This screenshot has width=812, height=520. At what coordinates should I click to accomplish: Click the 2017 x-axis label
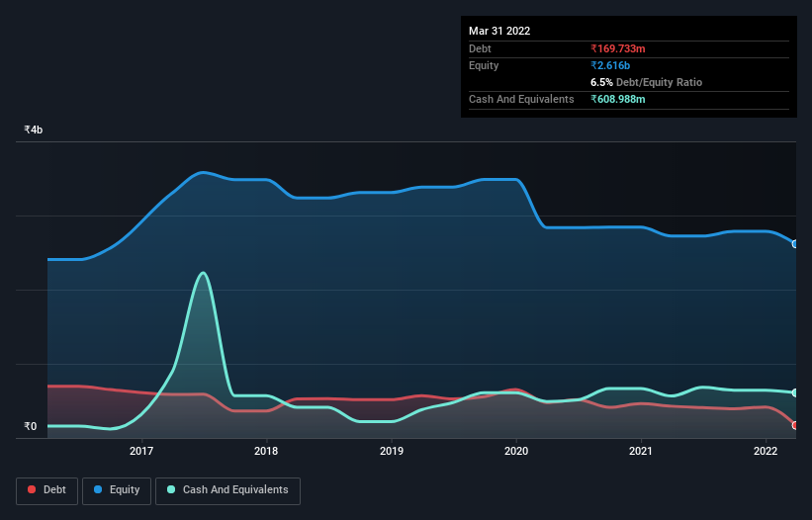pos(141,451)
